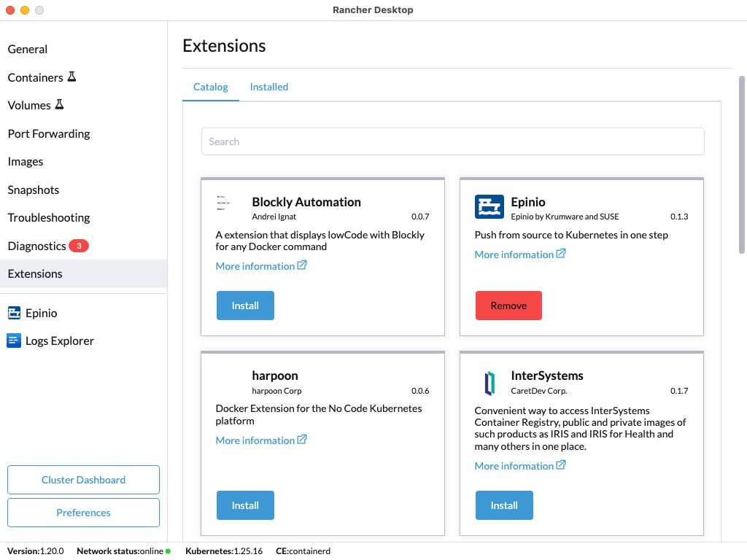This screenshot has width=747, height=560.
Task: Open More information link for InterSystems
Action: click(514, 466)
